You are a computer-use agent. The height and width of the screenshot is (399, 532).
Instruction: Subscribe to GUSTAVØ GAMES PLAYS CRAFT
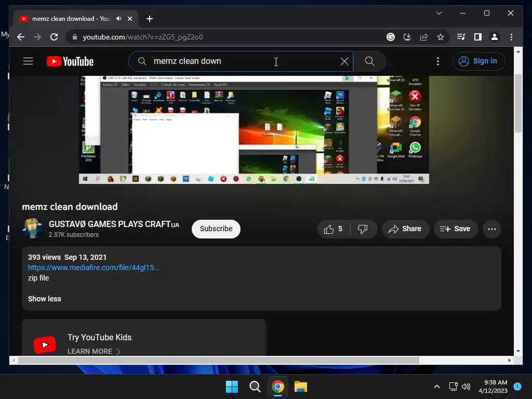click(216, 229)
